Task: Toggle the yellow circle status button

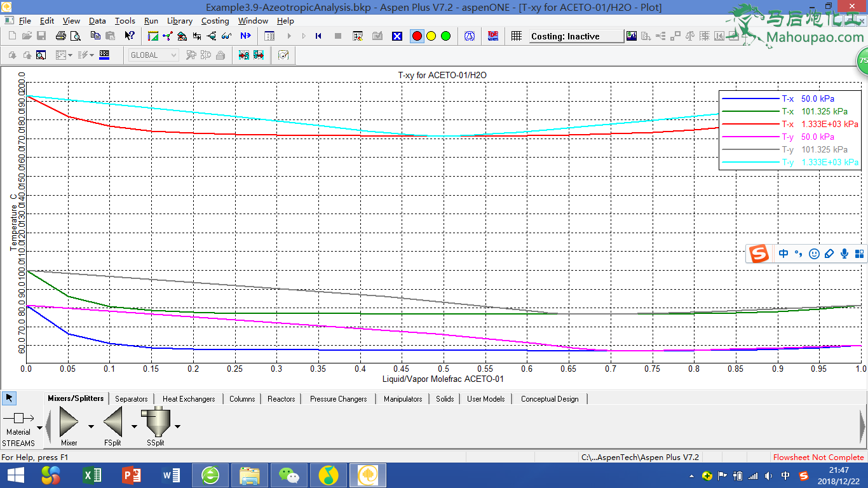Action: pos(431,36)
